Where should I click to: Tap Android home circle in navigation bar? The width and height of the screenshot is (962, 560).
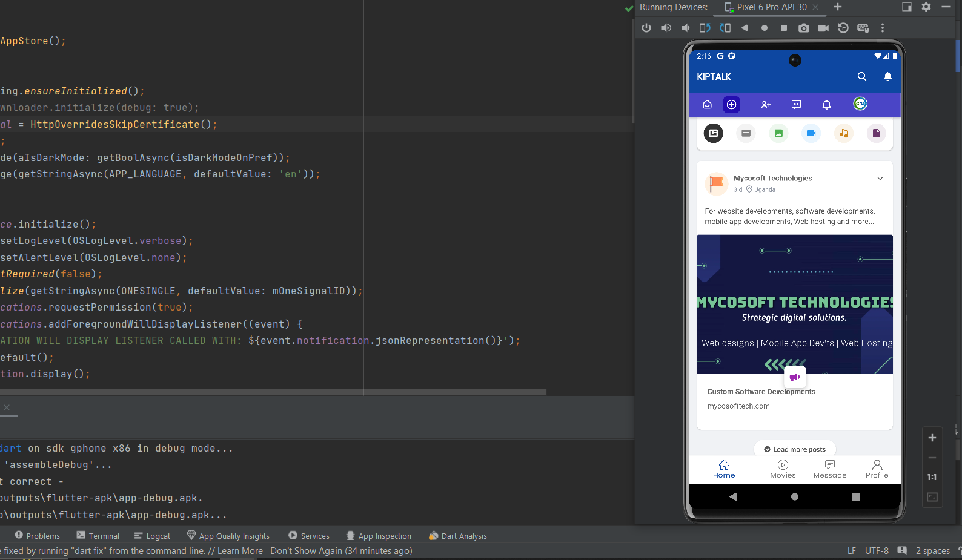tap(795, 496)
